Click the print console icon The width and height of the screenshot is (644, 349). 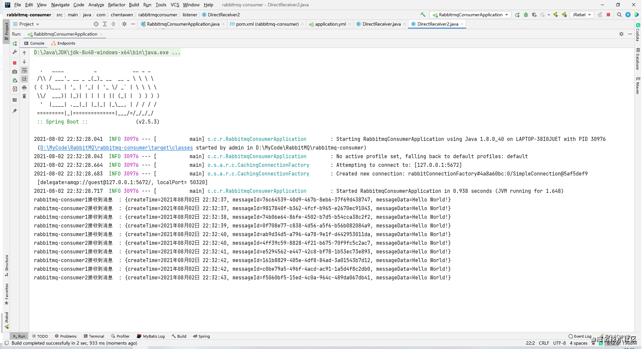(24, 88)
